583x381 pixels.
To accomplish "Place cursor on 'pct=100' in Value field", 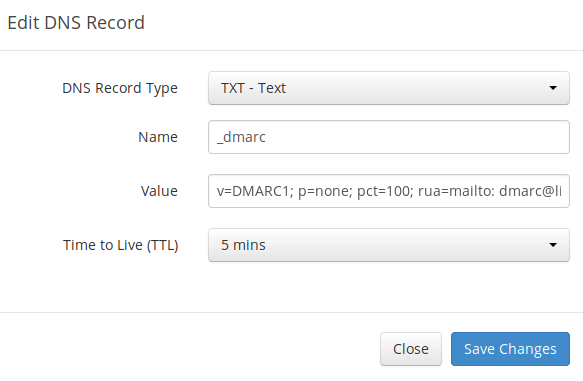I will 385,191.
